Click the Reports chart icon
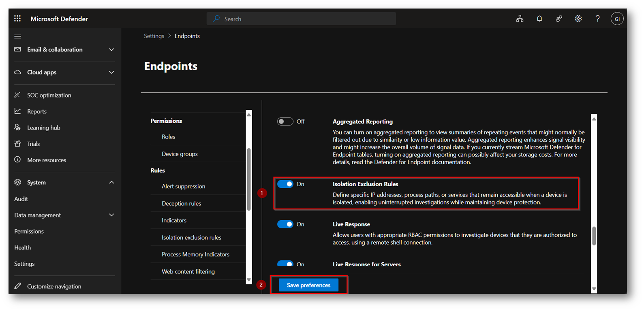The width and height of the screenshot is (644, 311). (x=17, y=111)
